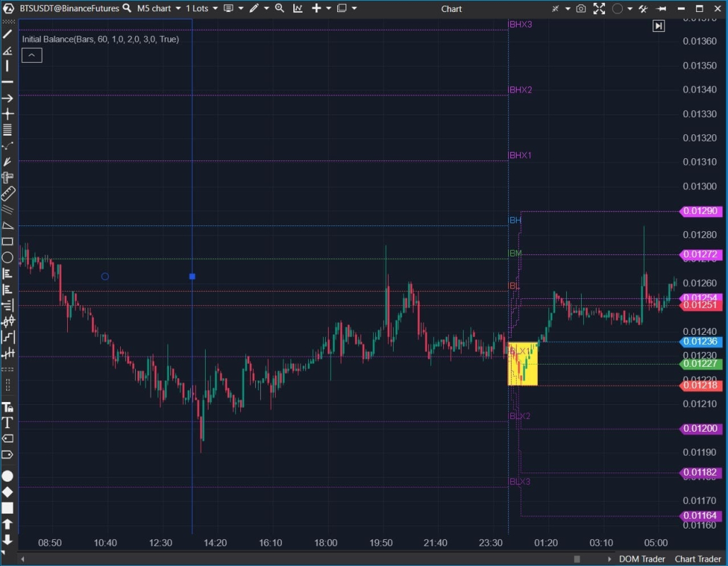This screenshot has width=728, height=566.
Task: Enter fullscreen mode with the expand-arrows icon
Action: pyautogui.click(x=599, y=8)
